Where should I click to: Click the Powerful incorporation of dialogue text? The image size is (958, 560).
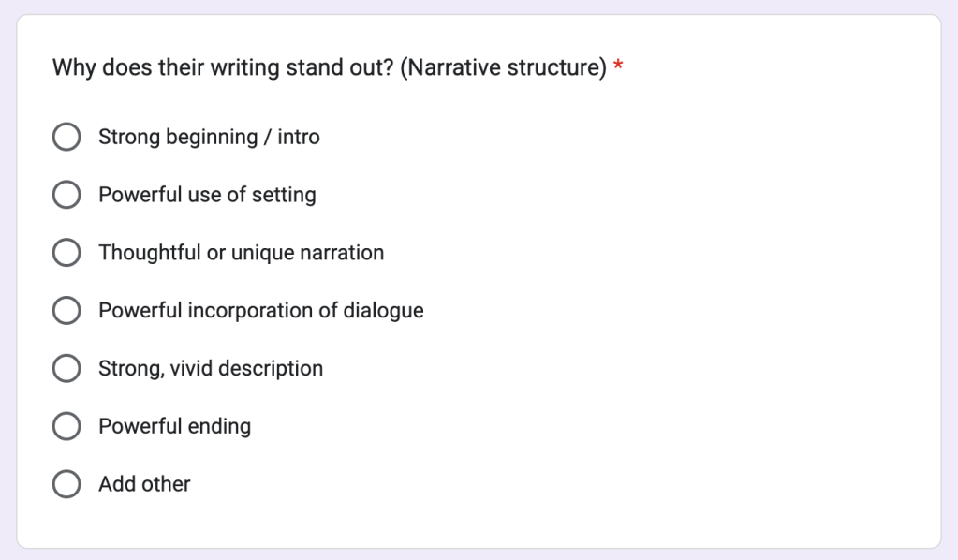coord(259,310)
